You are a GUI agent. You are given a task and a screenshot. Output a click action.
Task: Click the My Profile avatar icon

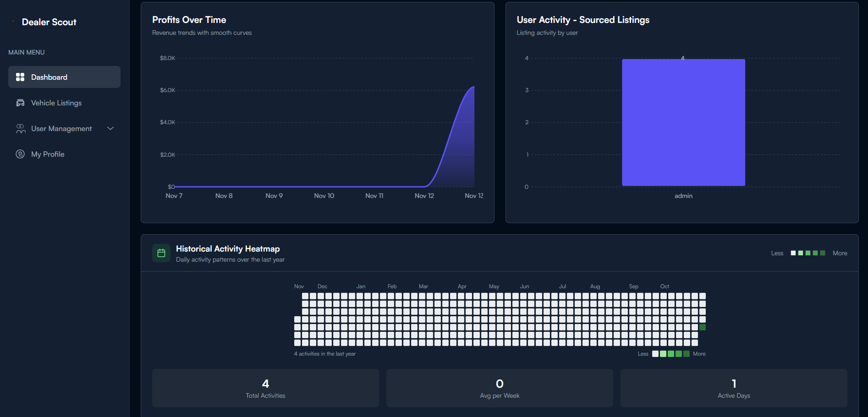(21, 154)
